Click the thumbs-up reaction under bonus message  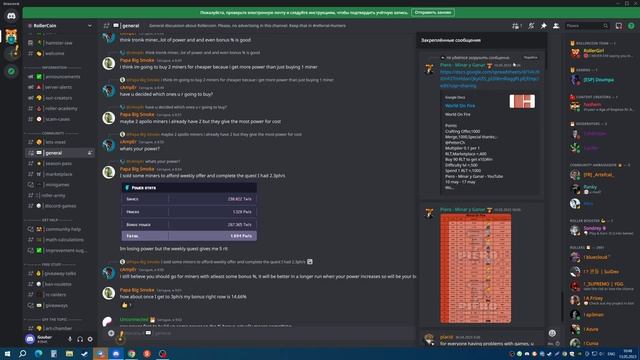126,305
